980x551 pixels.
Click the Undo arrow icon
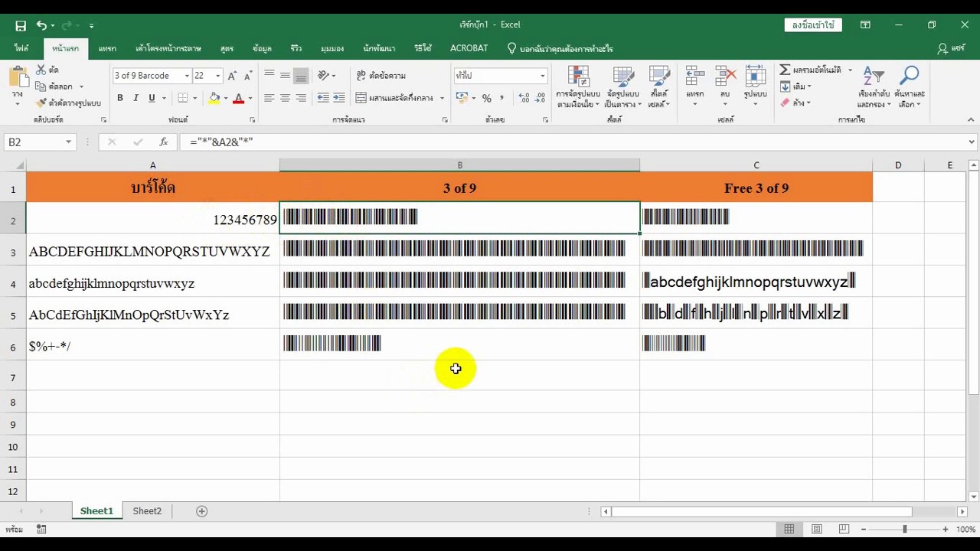41,25
